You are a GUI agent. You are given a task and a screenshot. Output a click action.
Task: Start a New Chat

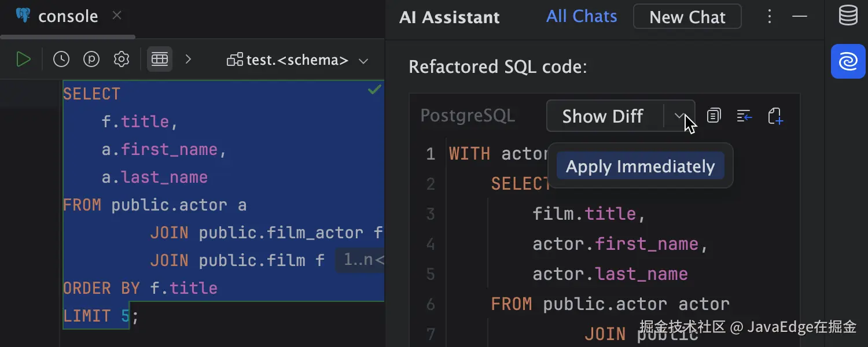click(687, 17)
